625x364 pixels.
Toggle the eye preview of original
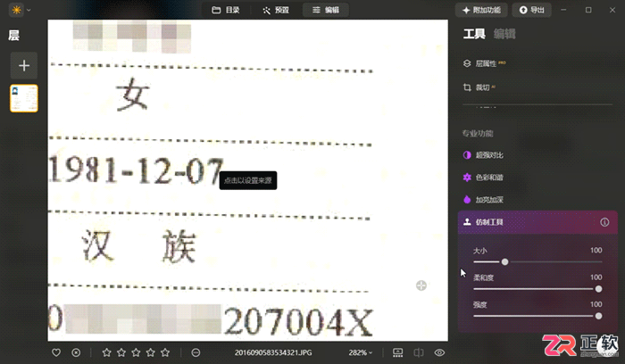[439, 352]
